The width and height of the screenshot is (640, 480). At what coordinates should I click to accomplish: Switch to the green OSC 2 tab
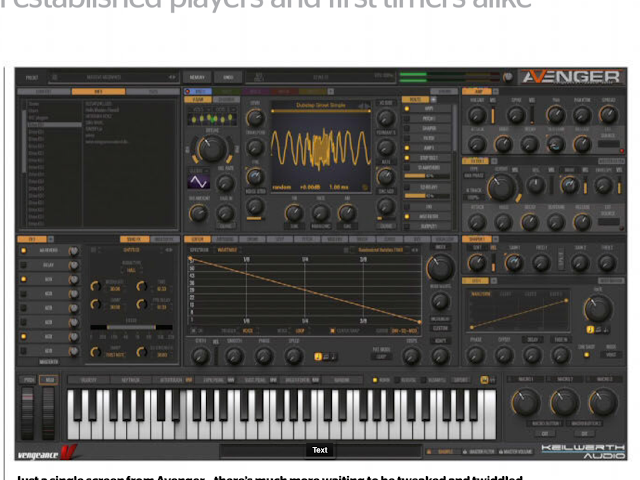pos(226,91)
